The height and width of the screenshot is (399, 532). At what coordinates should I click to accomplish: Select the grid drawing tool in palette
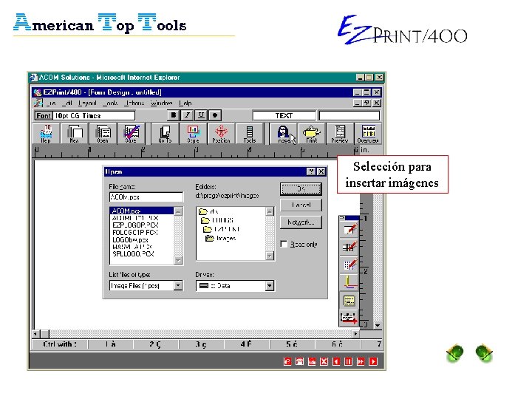(349, 247)
